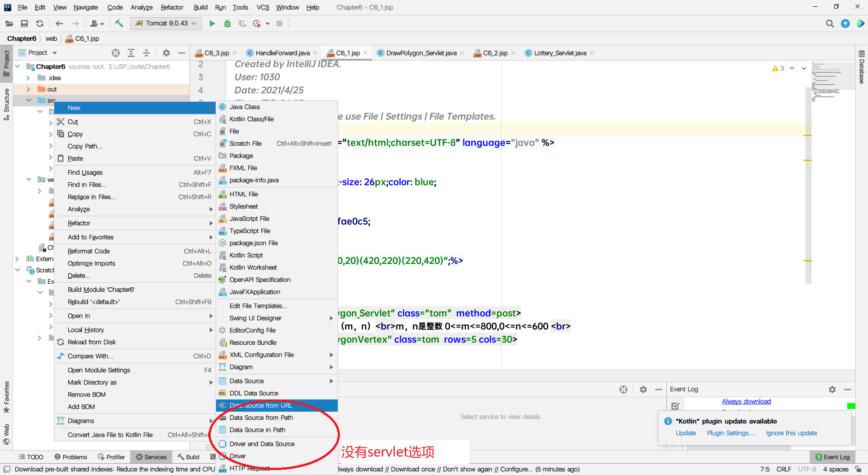Click the locate target icon in Project panel
This screenshot has width=868, height=475.
tap(116, 53)
